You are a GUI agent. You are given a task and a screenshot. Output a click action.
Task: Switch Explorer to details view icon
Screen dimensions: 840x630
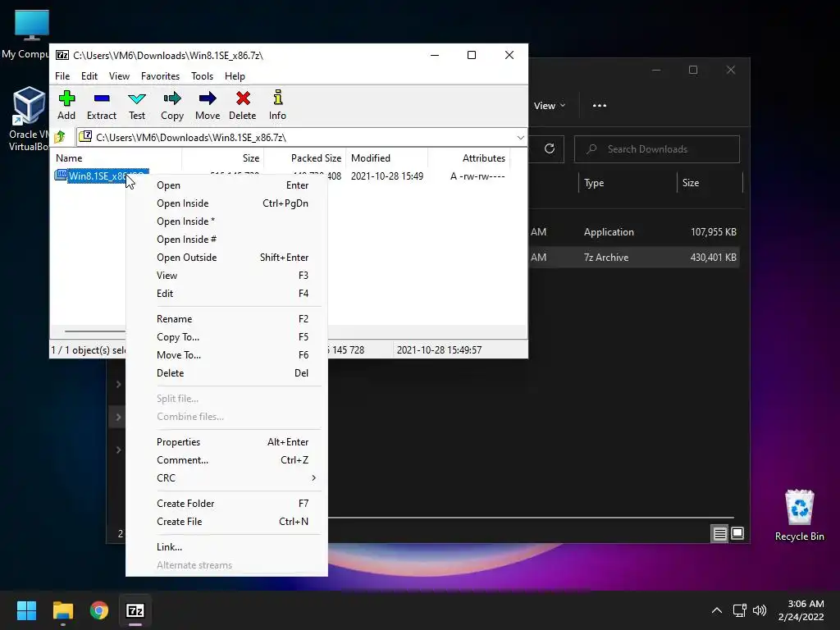(719, 533)
